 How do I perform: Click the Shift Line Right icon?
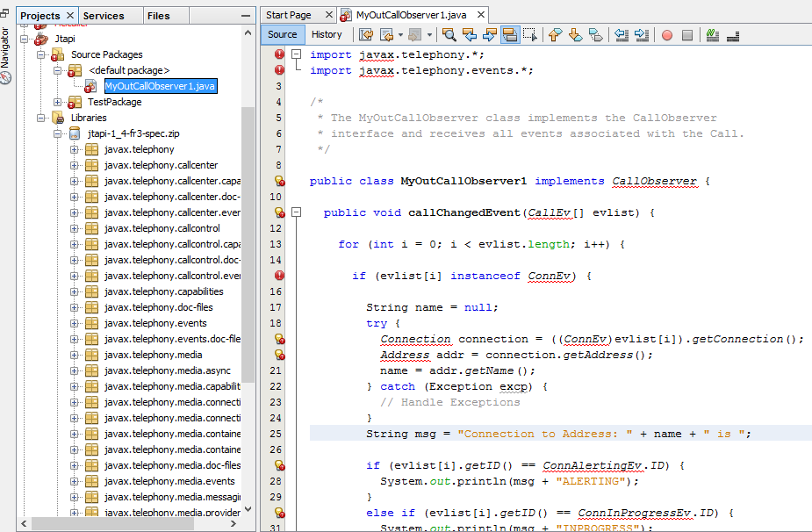point(642,35)
